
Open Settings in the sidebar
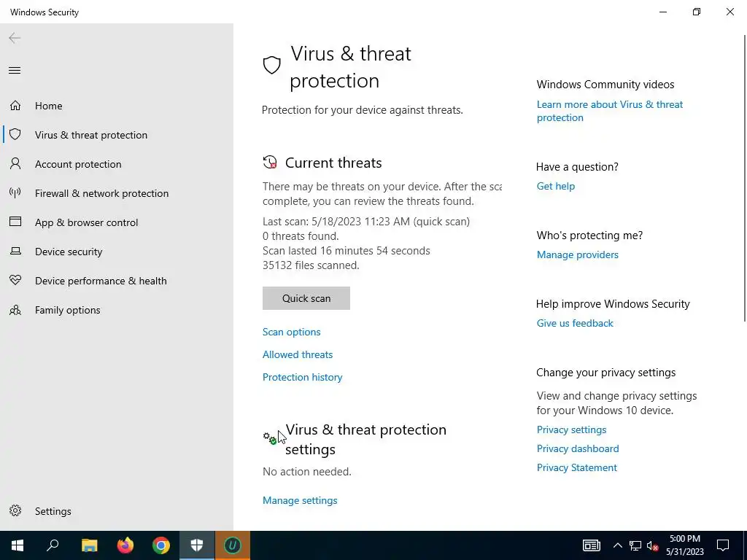tap(53, 511)
